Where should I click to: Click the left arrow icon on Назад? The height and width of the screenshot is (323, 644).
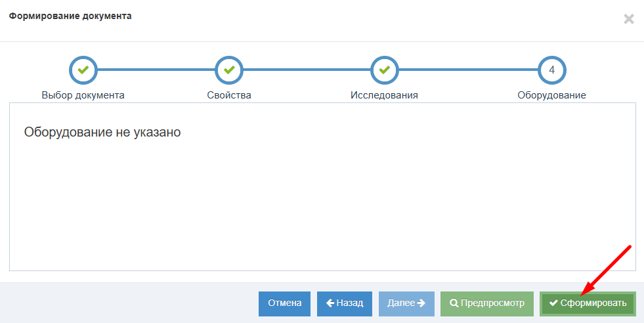[330, 303]
